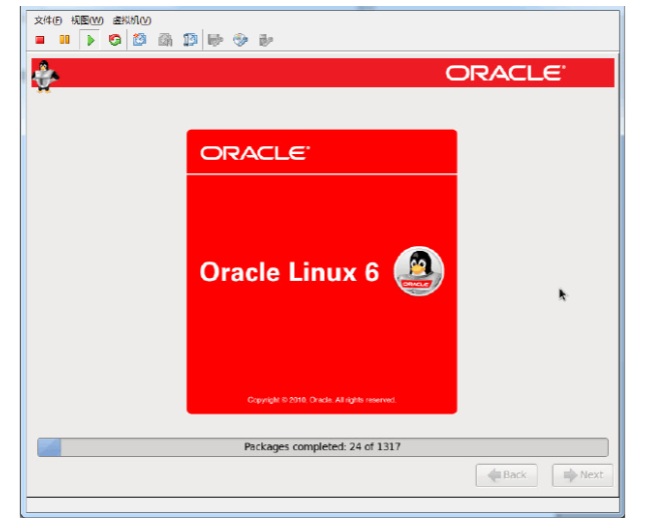Open the 虚拟机 menu
This screenshot has height=528, width=659.
pos(131,20)
